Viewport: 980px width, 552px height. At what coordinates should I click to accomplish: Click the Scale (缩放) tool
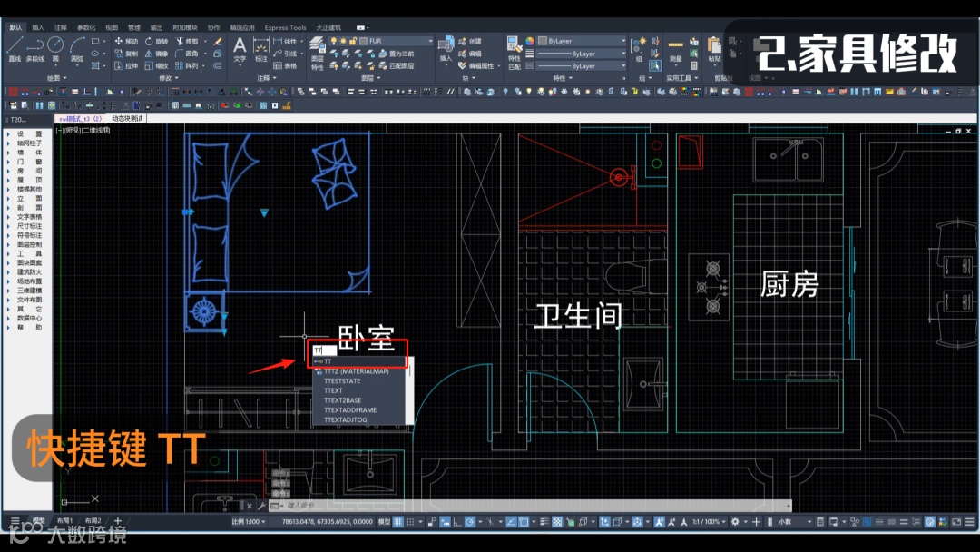pos(156,65)
